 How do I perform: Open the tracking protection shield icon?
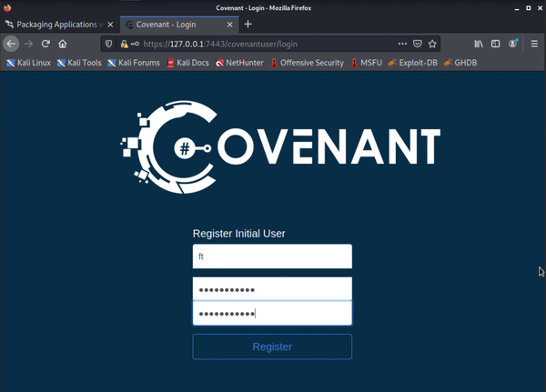108,44
